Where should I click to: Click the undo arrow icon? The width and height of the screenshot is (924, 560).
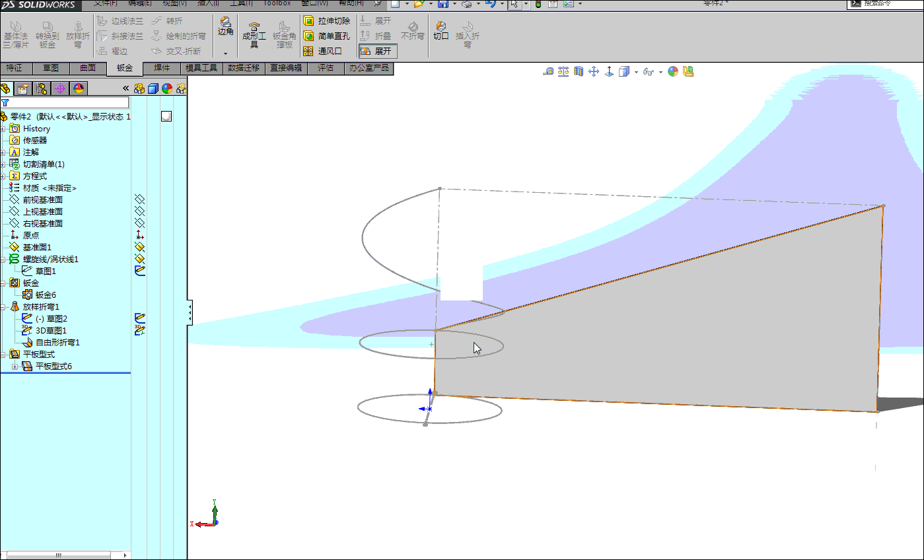click(490, 4)
